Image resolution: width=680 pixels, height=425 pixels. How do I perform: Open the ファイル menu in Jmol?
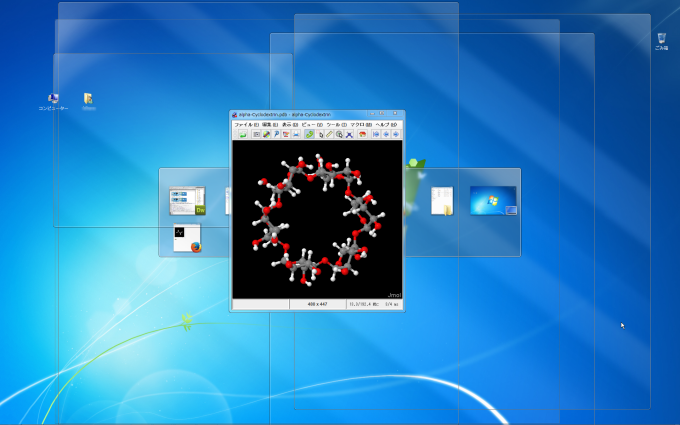coord(247,125)
